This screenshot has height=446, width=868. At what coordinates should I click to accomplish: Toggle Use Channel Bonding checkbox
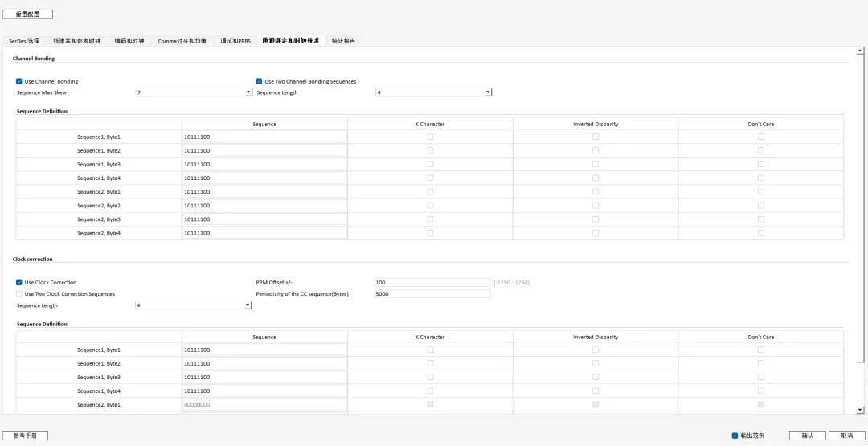pos(18,81)
